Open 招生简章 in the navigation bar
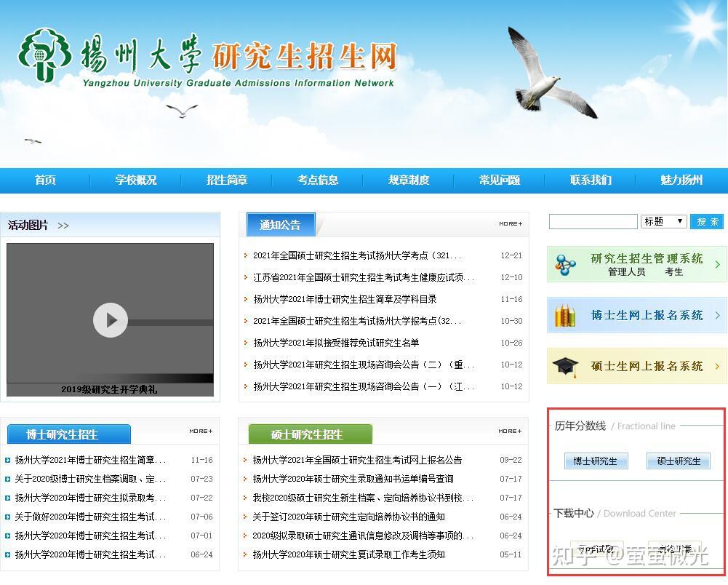728x585 pixels. [x=227, y=180]
